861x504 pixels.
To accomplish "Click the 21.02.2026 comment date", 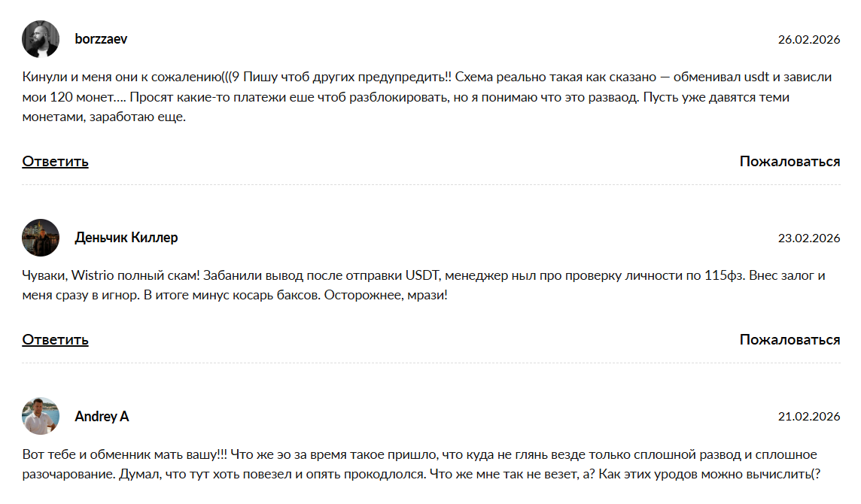I will click(x=809, y=417).
